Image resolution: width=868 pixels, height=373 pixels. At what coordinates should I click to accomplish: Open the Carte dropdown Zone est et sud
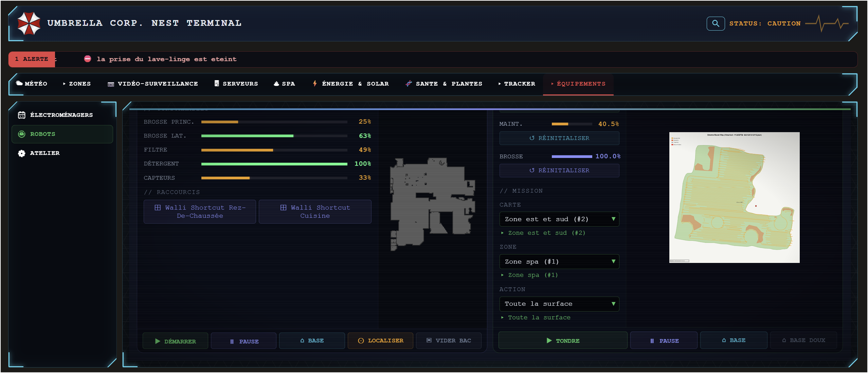[x=559, y=219]
